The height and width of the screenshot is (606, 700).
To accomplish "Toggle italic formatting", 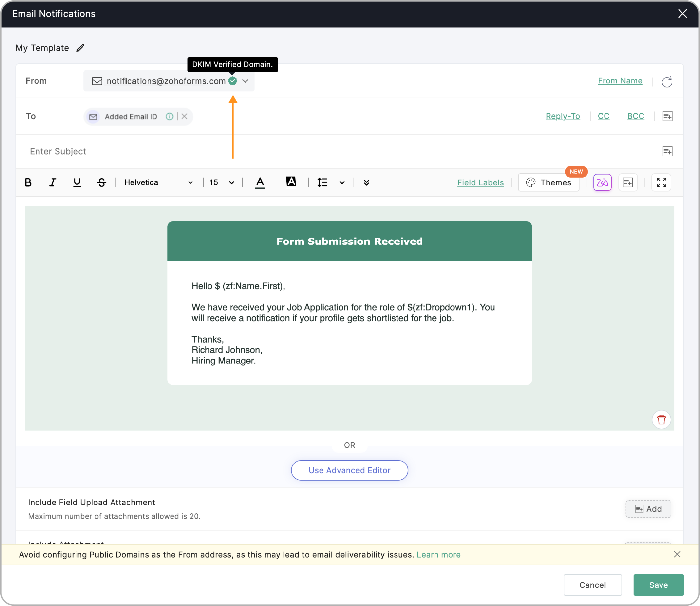I will 53,183.
